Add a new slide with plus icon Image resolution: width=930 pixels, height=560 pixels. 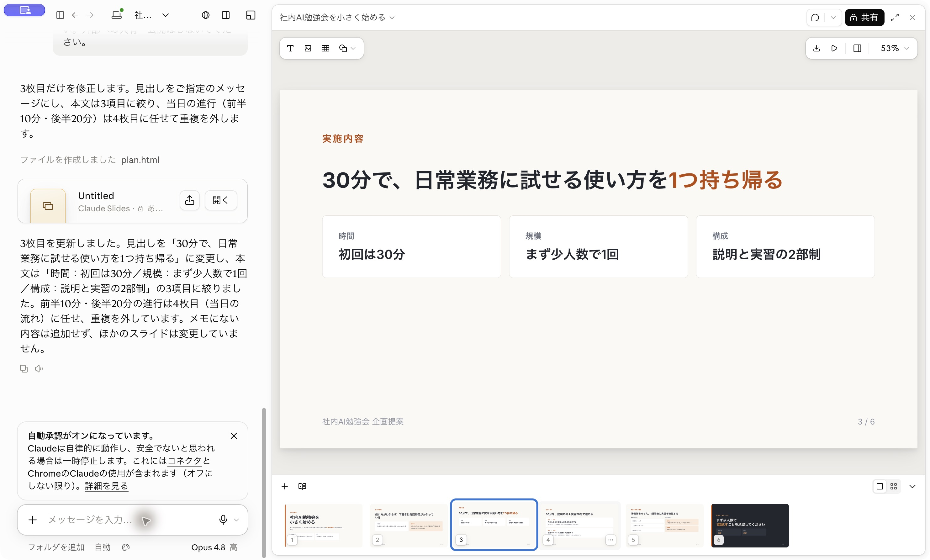coord(284,486)
